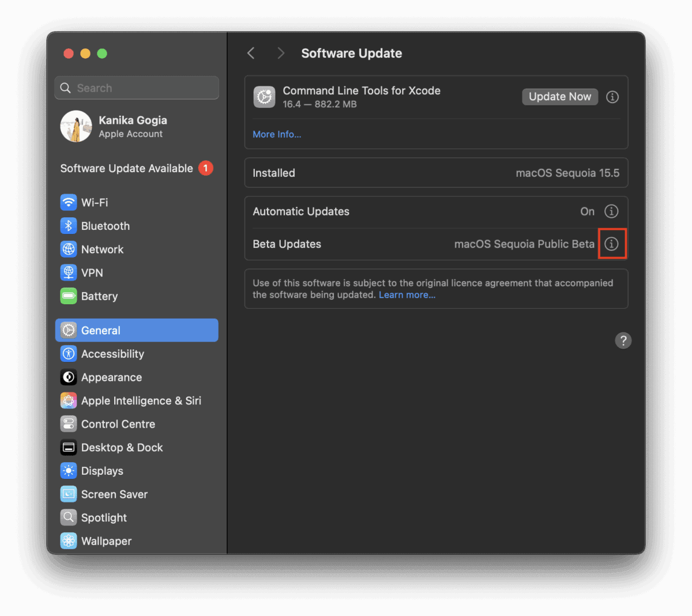Image resolution: width=692 pixels, height=616 pixels.
Task: Open Spotlight settings
Action: (x=137, y=517)
